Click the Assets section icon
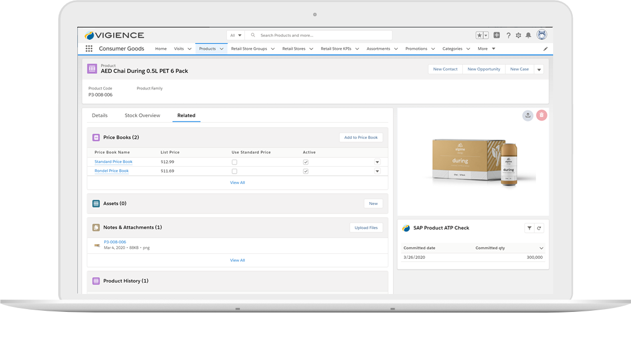 click(x=96, y=203)
